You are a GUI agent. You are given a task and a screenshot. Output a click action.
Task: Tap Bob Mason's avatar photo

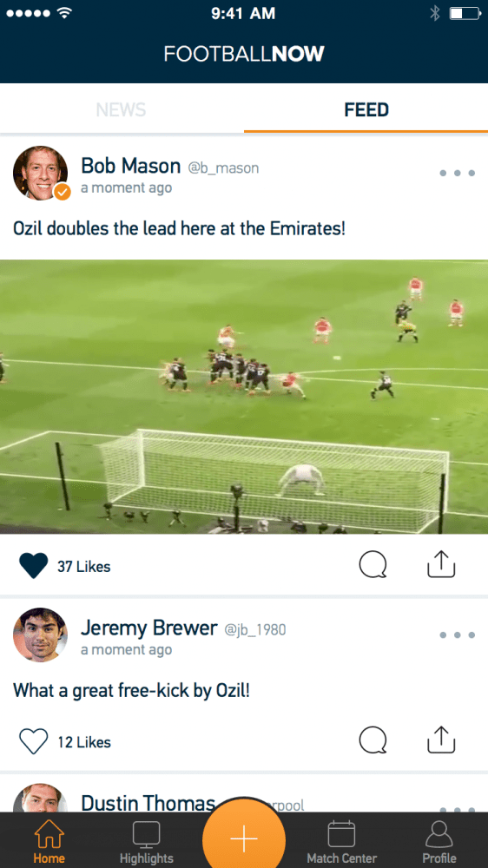point(41,173)
